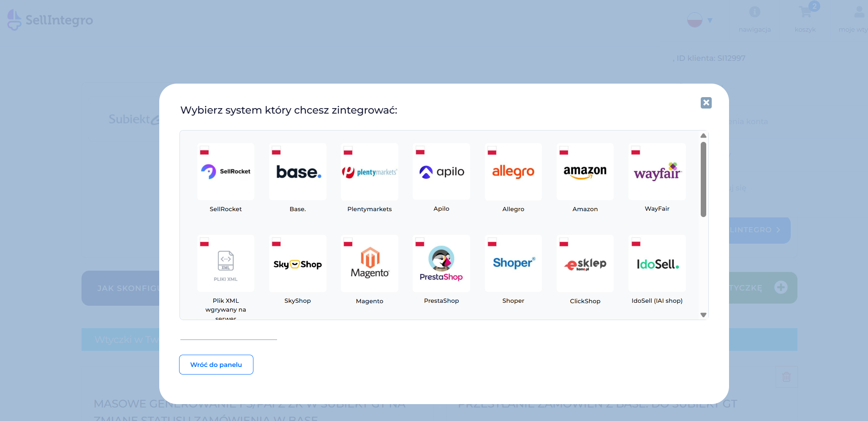868x421 pixels.
Task: Click the Magento label text
Action: [x=370, y=301]
